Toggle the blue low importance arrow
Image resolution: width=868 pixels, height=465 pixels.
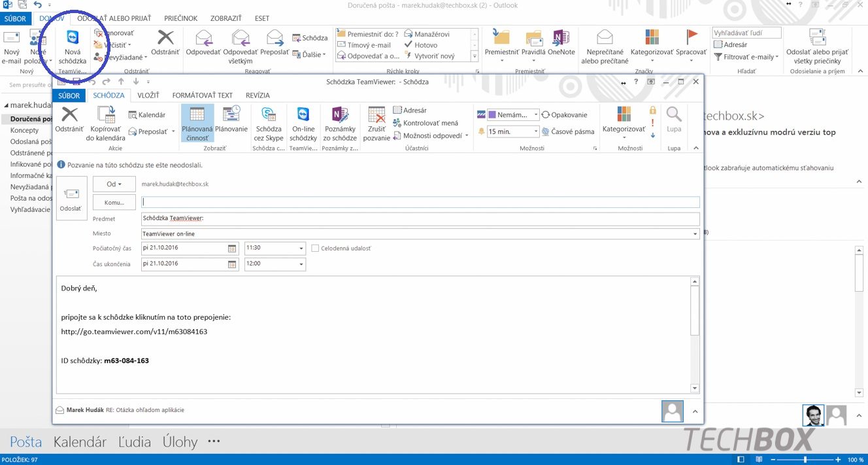652,135
